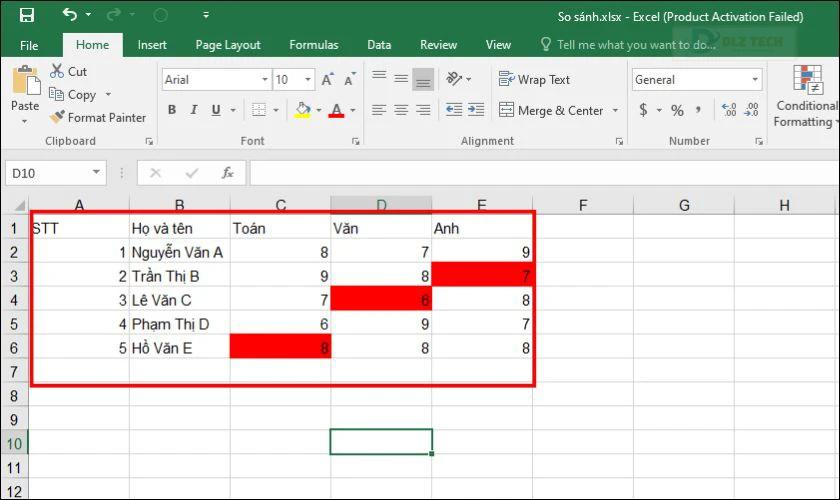Toggle Bold formatting
The width and height of the screenshot is (840, 500).
[x=172, y=110]
